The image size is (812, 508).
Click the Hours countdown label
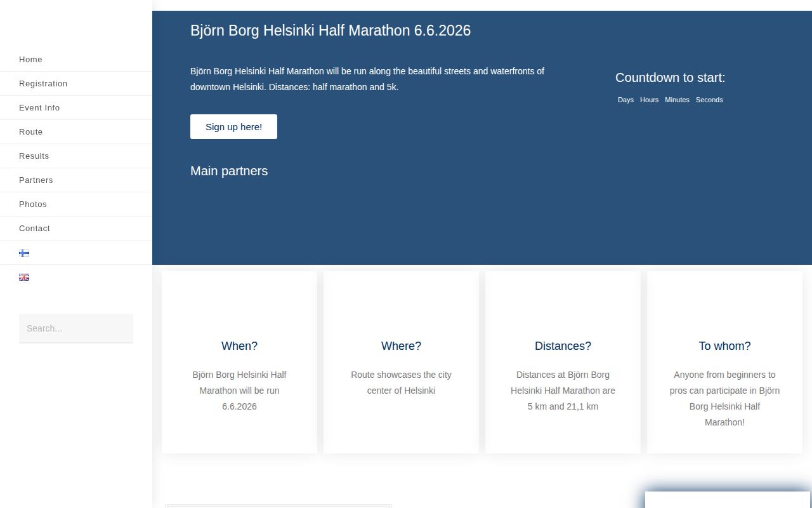[649, 100]
